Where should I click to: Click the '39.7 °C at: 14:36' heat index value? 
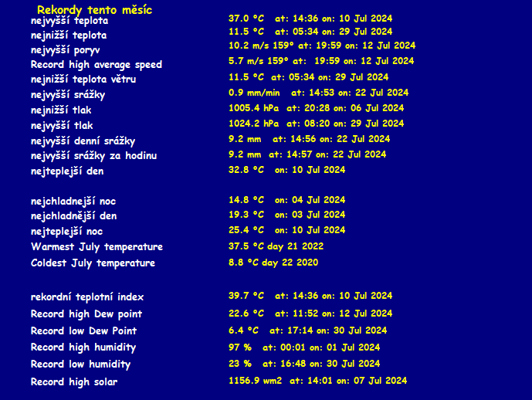click(310, 296)
